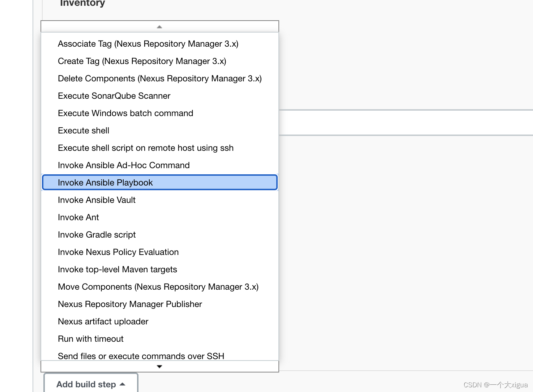
Task: Pick Send files or execute commands over SSH
Action: 141,356
